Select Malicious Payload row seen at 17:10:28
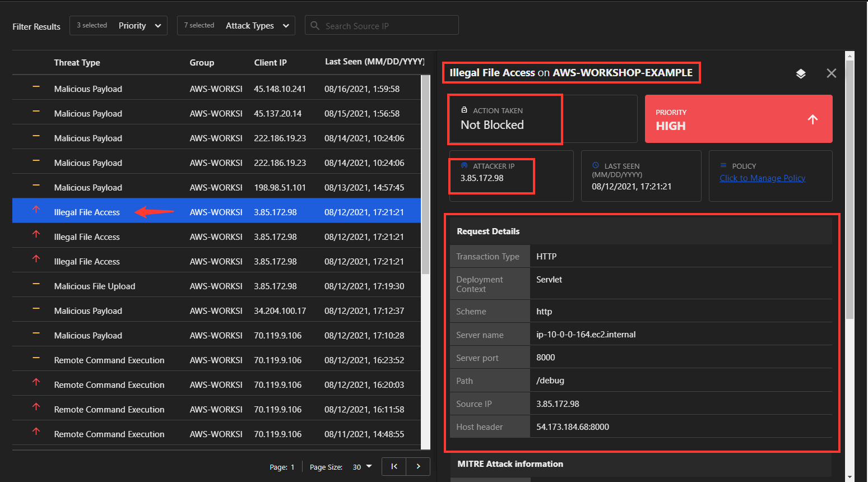The width and height of the screenshot is (868, 482). point(216,335)
